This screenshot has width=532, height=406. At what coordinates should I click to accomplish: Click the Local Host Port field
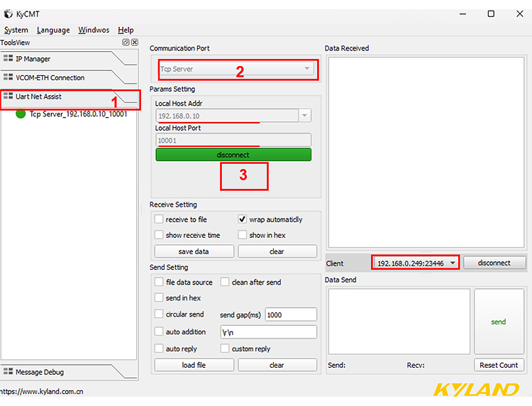pyautogui.click(x=233, y=141)
